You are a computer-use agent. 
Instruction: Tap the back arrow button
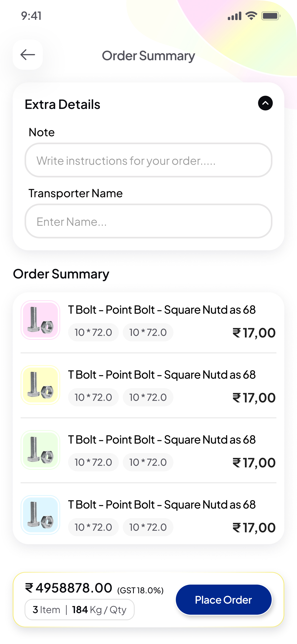click(x=28, y=55)
